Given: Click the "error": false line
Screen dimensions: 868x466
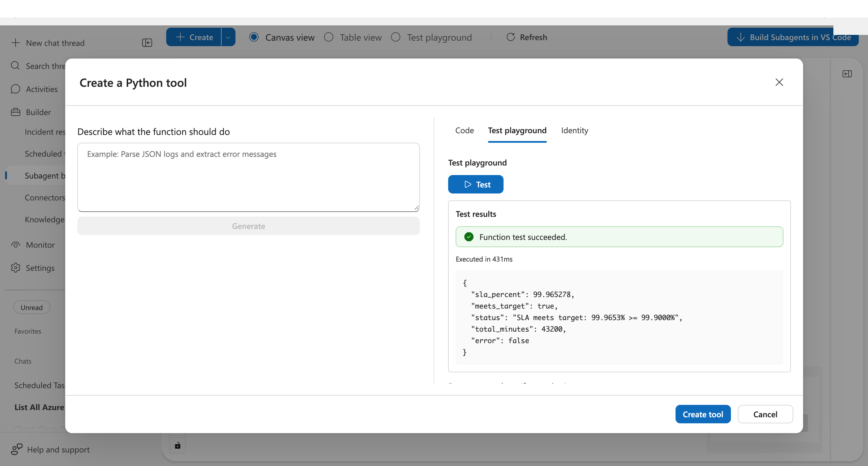Looking at the screenshot, I should pos(500,340).
